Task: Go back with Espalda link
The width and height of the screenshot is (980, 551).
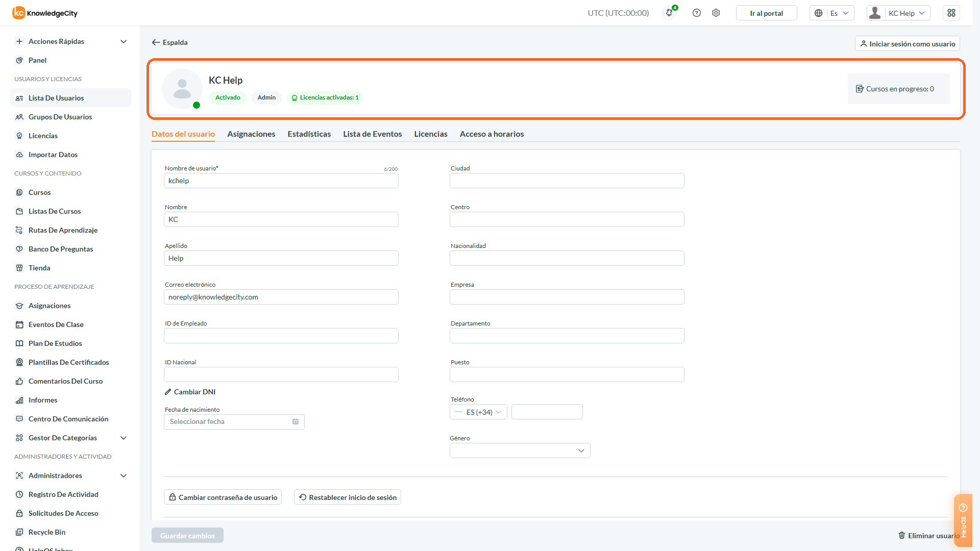Action: 169,42
